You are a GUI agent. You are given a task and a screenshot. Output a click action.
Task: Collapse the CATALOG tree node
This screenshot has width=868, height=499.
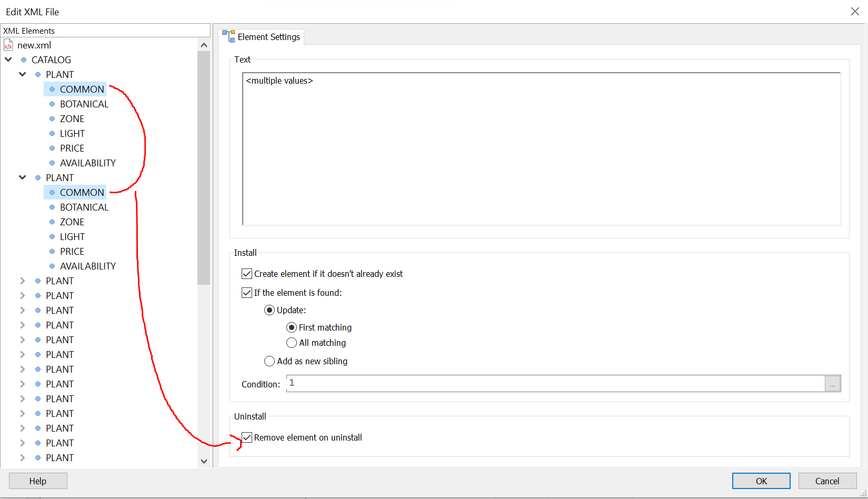8,59
